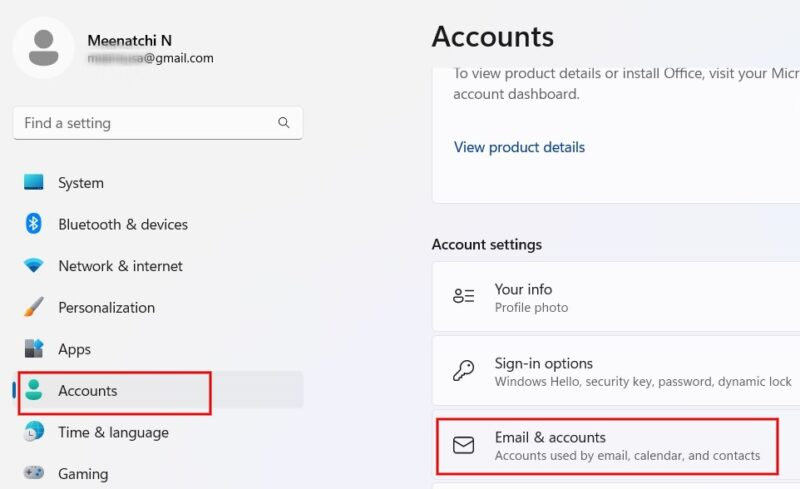Click the Personalization paintbrush icon
This screenshot has height=489, width=800.
pos(34,307)
